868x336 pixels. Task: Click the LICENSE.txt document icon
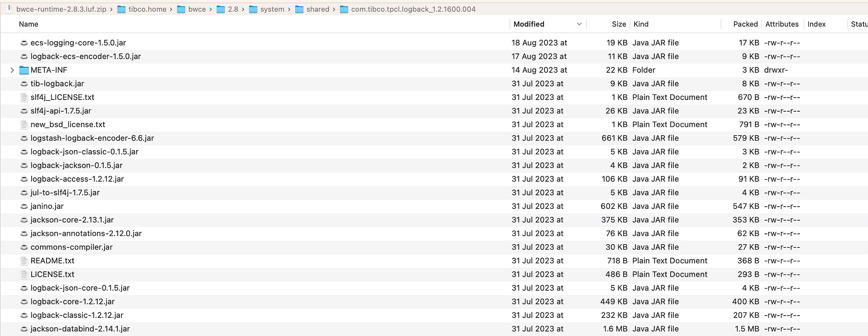click(24, 274)
